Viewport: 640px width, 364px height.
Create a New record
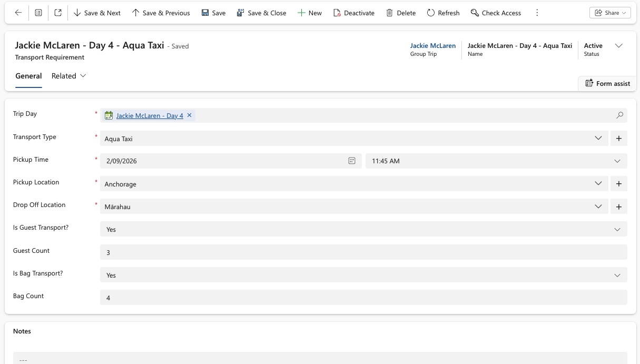click(310, 13)
